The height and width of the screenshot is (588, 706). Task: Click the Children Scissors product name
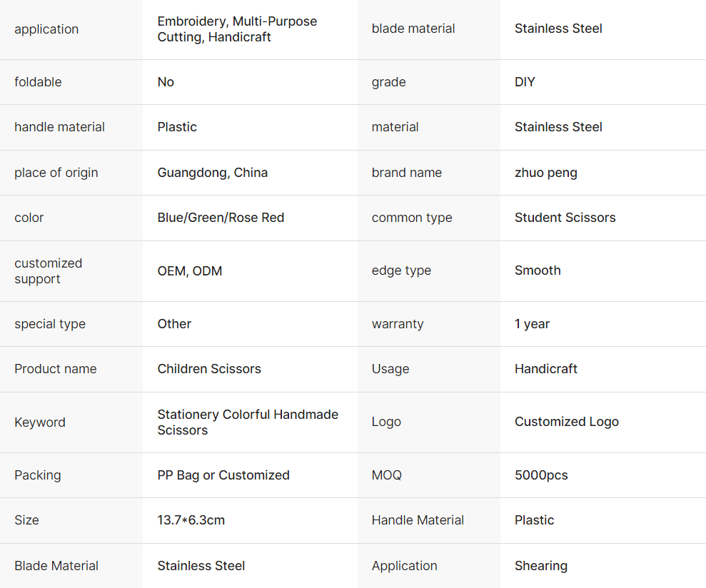[209, 369]
